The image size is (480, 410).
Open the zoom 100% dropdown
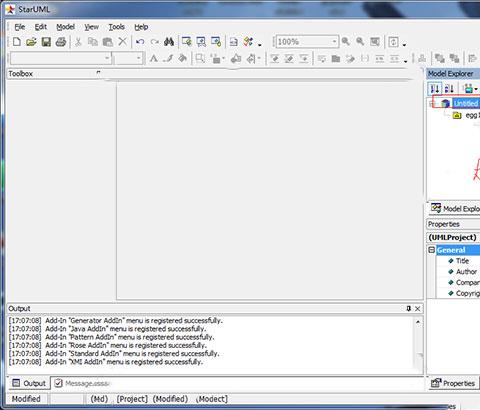tap(334, 42)
